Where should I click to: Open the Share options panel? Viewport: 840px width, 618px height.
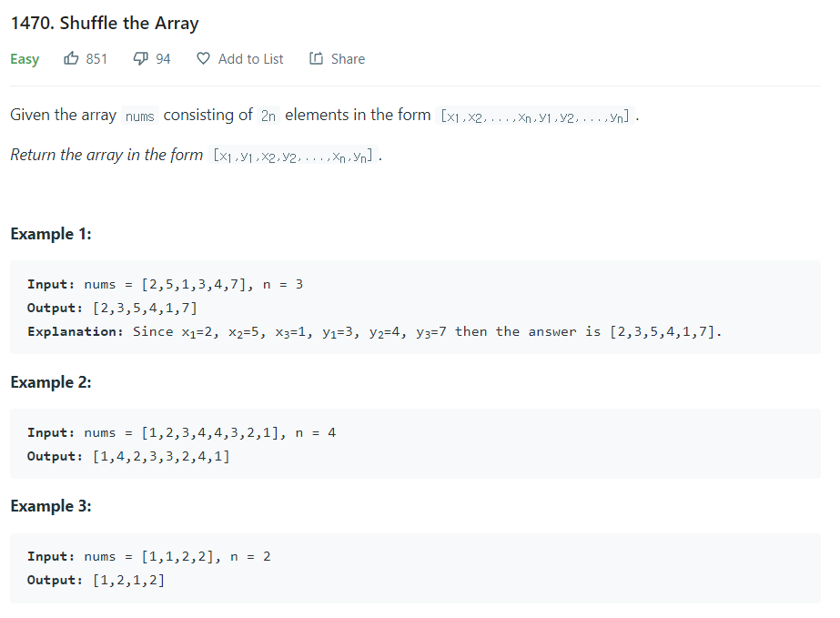tap(337, 58)
